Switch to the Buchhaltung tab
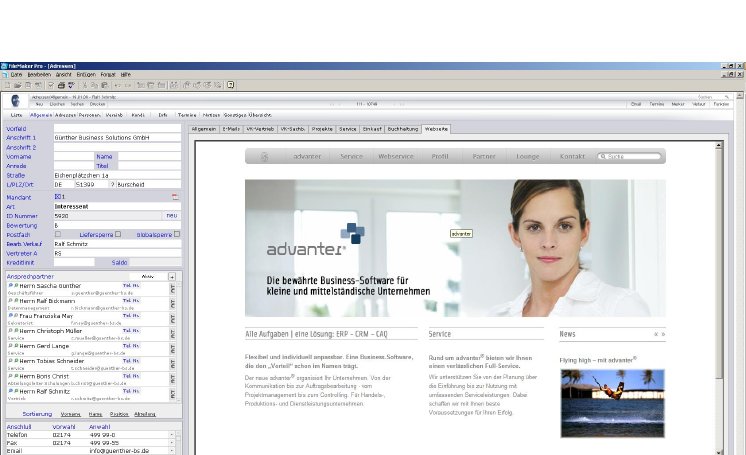This screenshot has width=746, height=455. (402, 129)
